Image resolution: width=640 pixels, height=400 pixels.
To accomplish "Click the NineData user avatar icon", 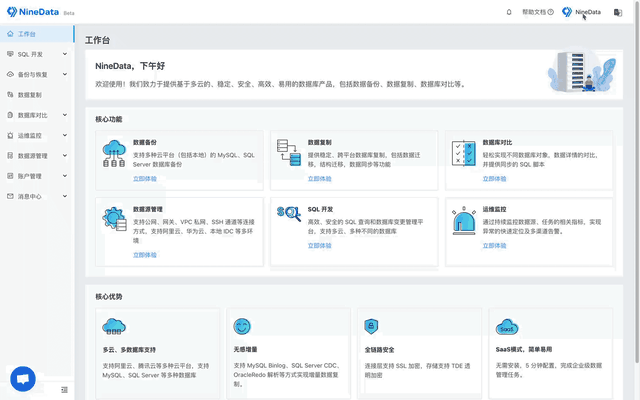I will (567, 12).
